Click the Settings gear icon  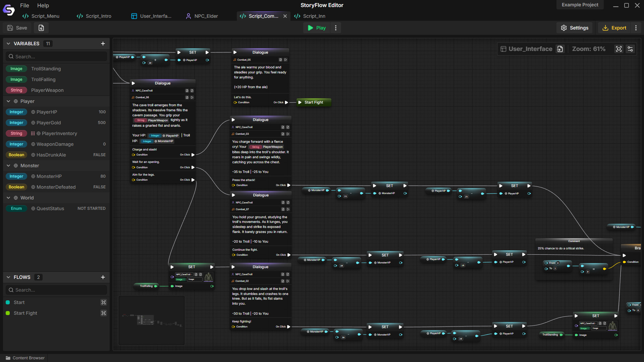(564, 28)
